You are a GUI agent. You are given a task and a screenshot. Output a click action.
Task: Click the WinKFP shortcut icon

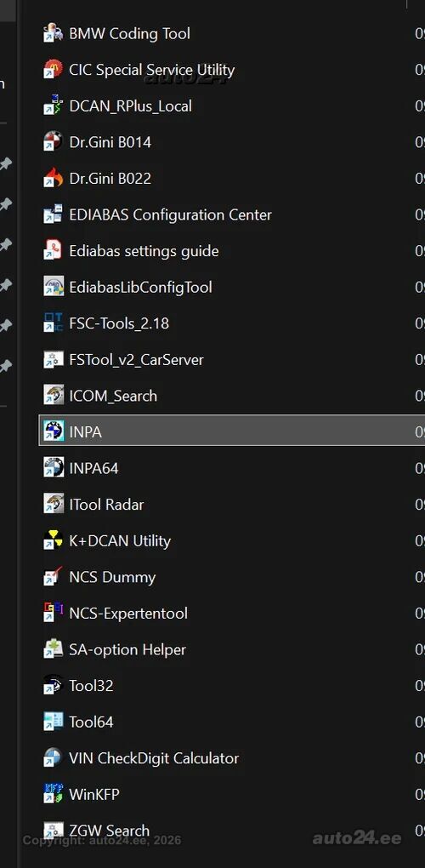click(53, 794)
